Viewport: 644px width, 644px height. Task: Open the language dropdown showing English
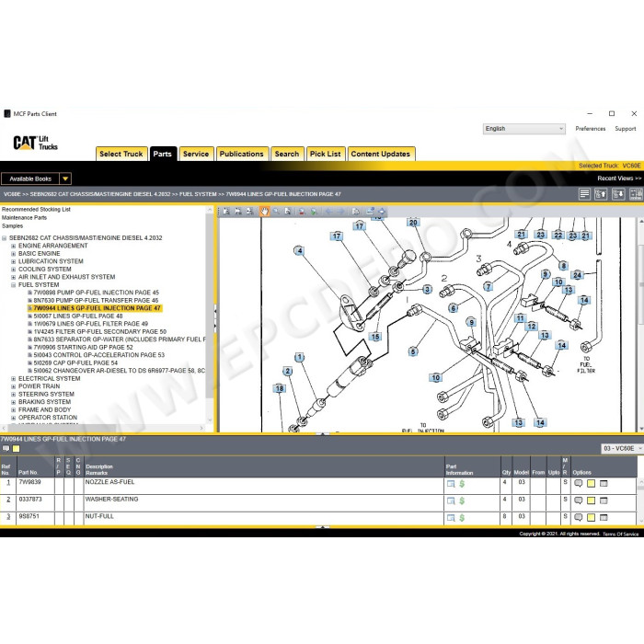(524, 129)
